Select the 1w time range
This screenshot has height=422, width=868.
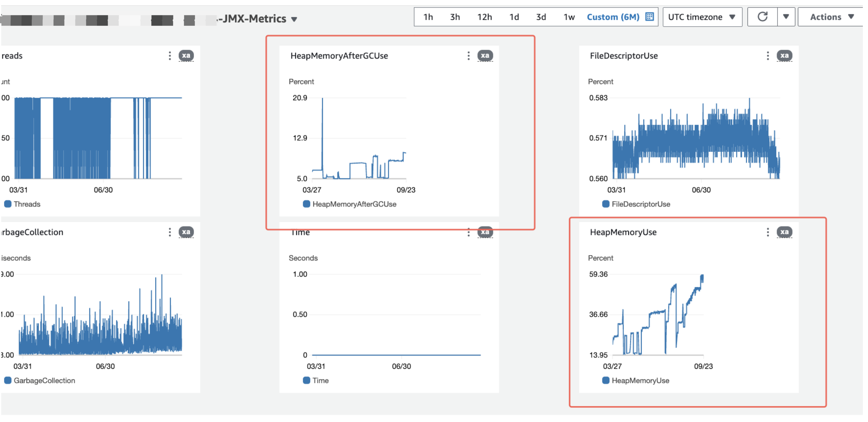(x=569, y=17)
